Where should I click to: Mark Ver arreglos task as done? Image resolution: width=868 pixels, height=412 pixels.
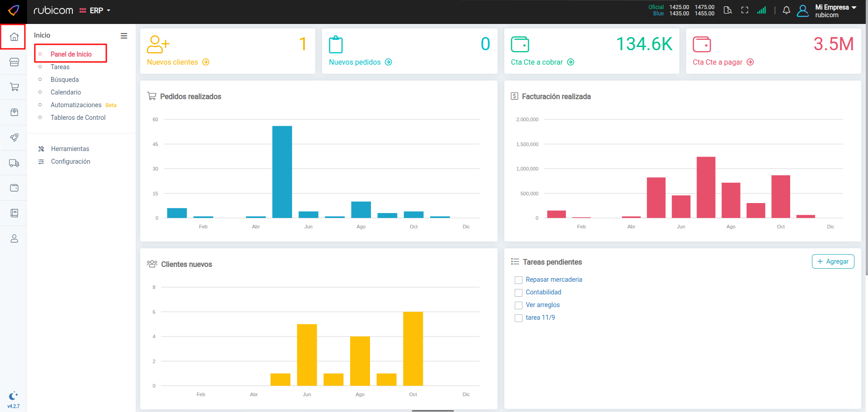518,305
